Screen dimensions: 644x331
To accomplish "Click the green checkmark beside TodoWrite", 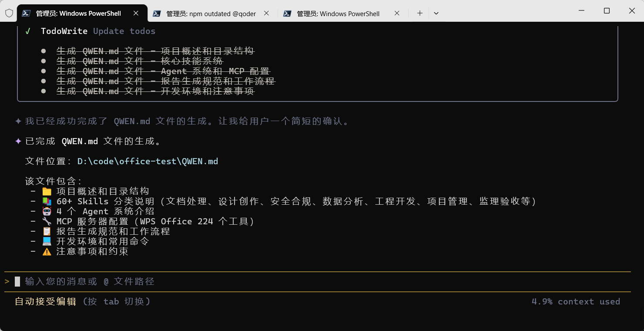I will (28, 31).
